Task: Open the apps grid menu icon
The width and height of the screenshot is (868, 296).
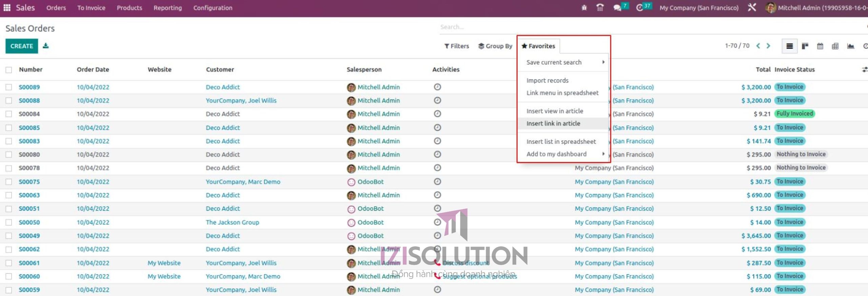Action: [x=7, y=7]
